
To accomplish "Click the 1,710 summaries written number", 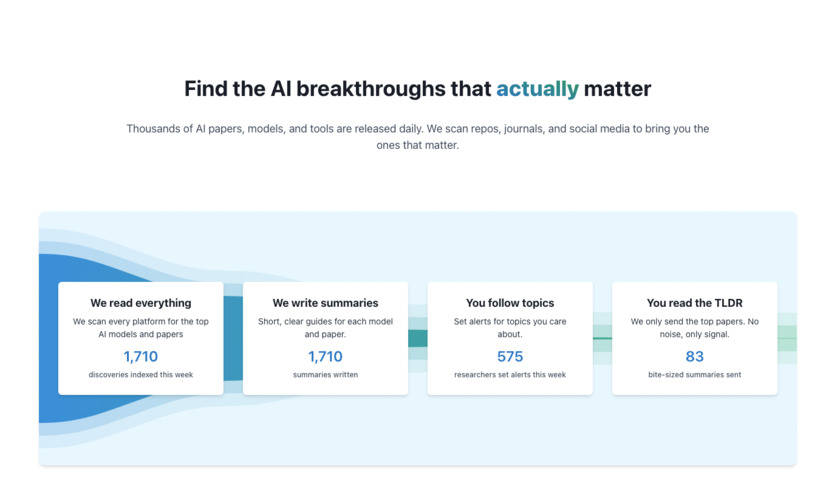I will (325, 356).
